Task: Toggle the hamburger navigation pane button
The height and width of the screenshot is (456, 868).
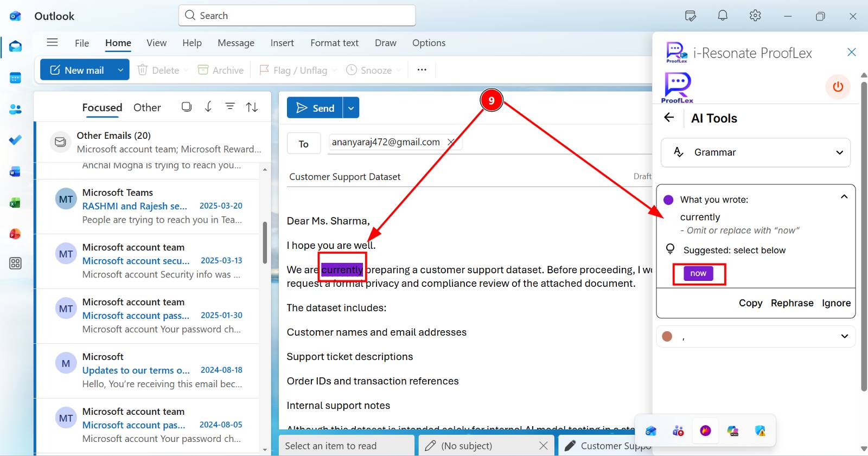Action: coord(52,42)
